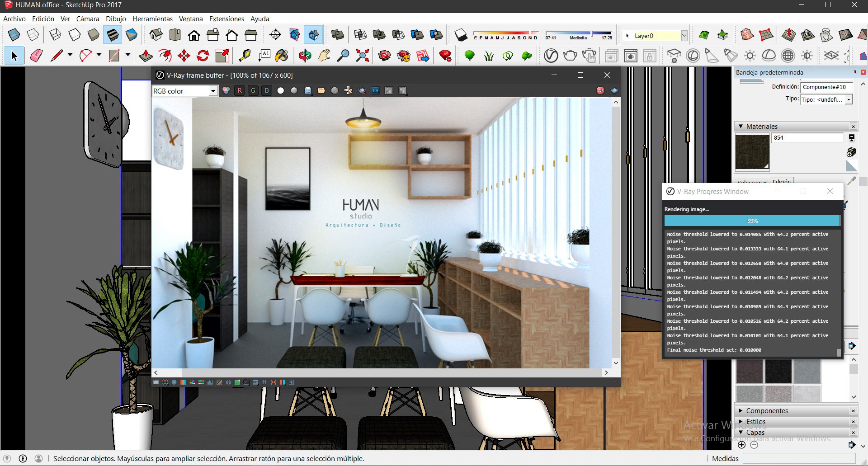Stop the render in V-Ray frame buffer
The image size is (868, 466).
coord(600,90)
